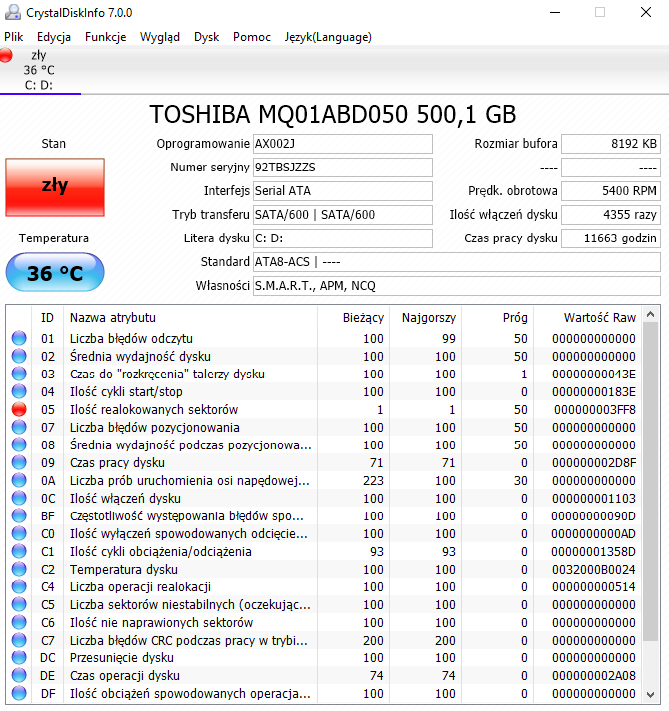This screenshot has height=711, width=669.
Task: Select the 'Czas operacji dysku' row text
Action: [125, 675]
